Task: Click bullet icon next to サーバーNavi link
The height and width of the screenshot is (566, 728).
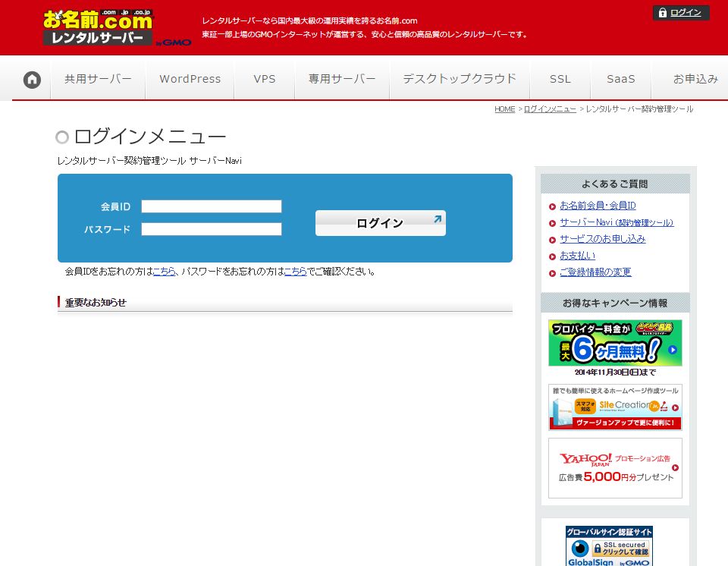Action: (x=553, y=223)
